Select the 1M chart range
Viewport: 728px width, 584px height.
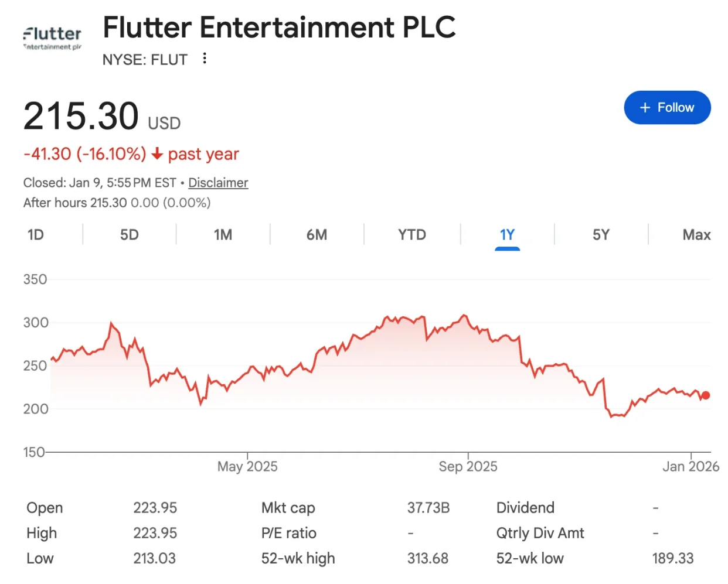(223, 235)
